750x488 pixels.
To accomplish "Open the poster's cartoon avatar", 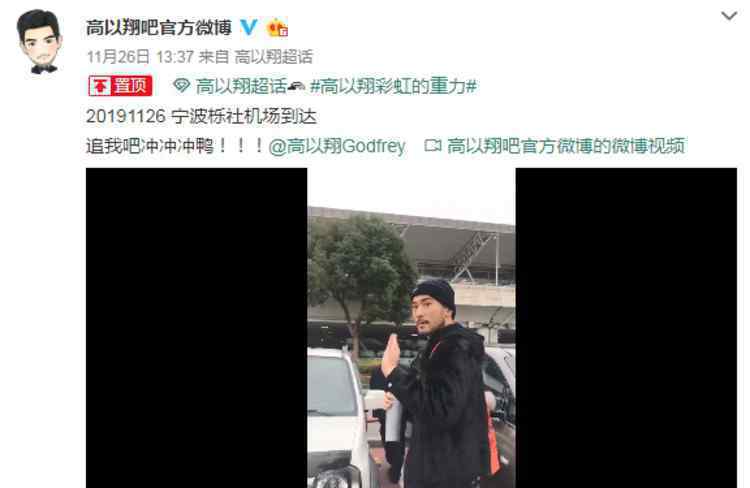I will (x=40, y=42).
